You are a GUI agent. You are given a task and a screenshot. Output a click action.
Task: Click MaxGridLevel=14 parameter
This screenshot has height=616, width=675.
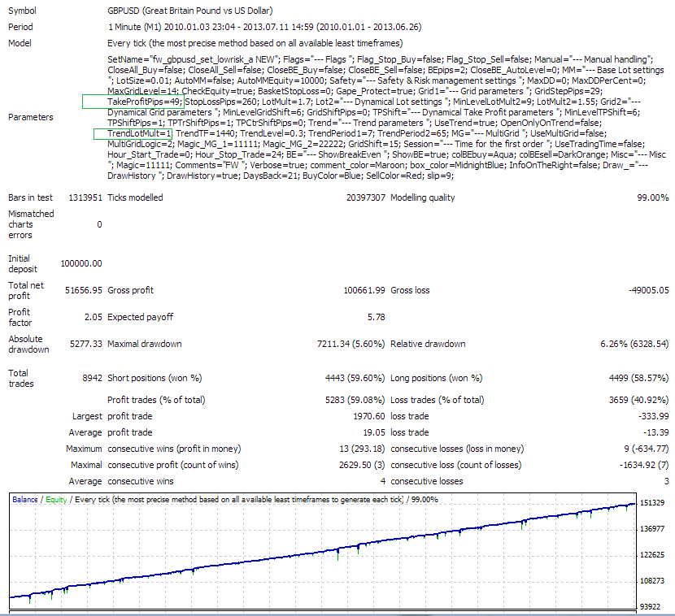(142, 91)
